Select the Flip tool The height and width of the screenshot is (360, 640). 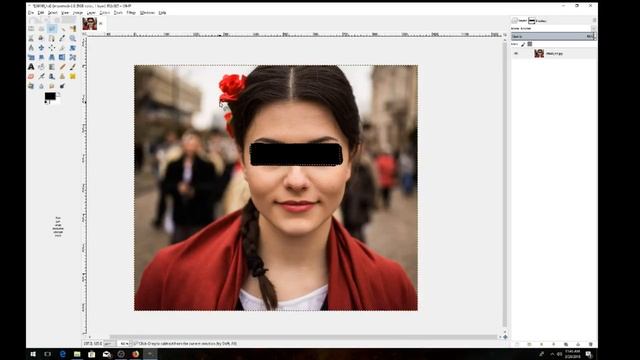click(x=62, y=57)
